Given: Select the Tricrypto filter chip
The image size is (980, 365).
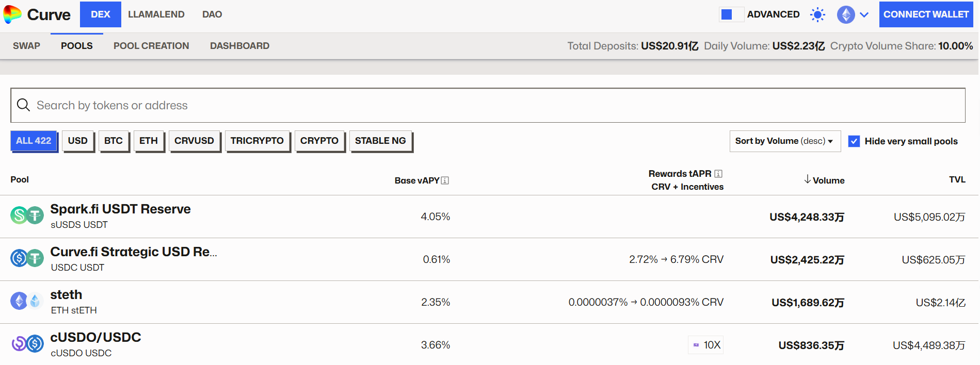Looking at the screenshot, I should [x=257, y=141].
